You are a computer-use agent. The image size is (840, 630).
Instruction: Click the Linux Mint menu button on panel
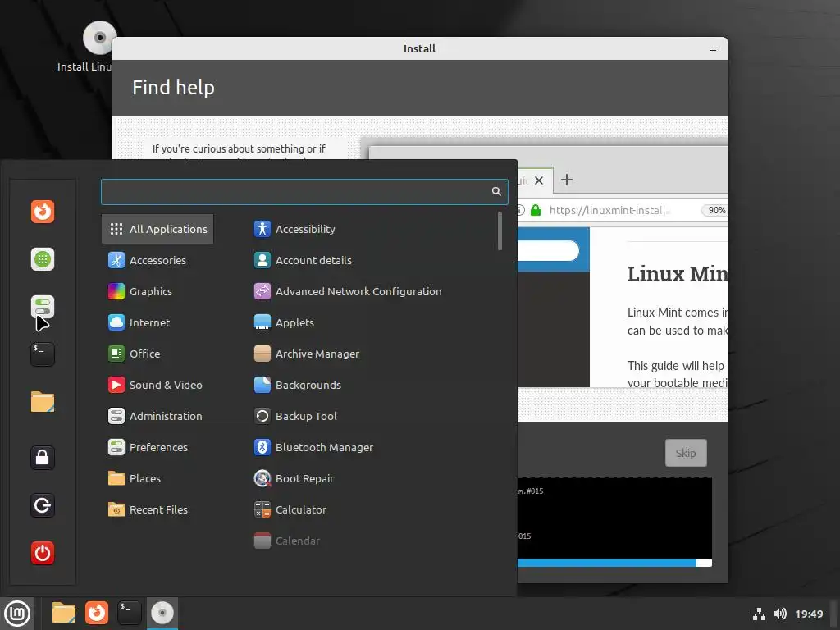click(x=17, y=614)
